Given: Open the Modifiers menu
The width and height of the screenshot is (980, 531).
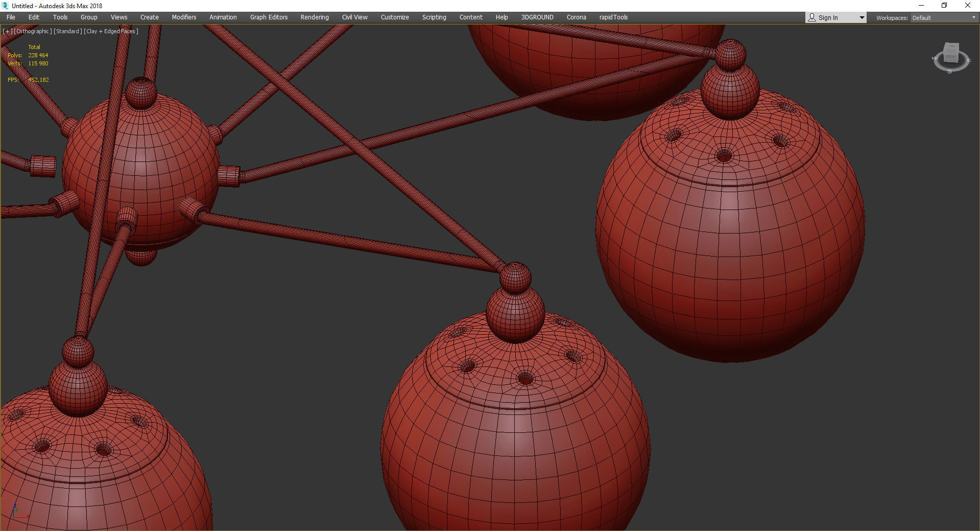Looking at the screenshot, I should coord(184,17).
